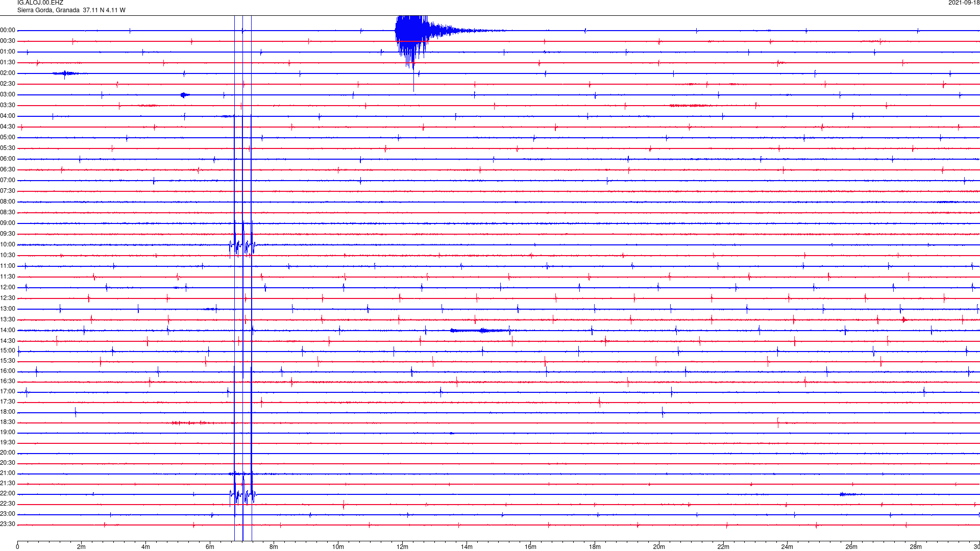980x551 pixels.
Task: Select the 06:00 time row label
Action: [x=8, y=159]
